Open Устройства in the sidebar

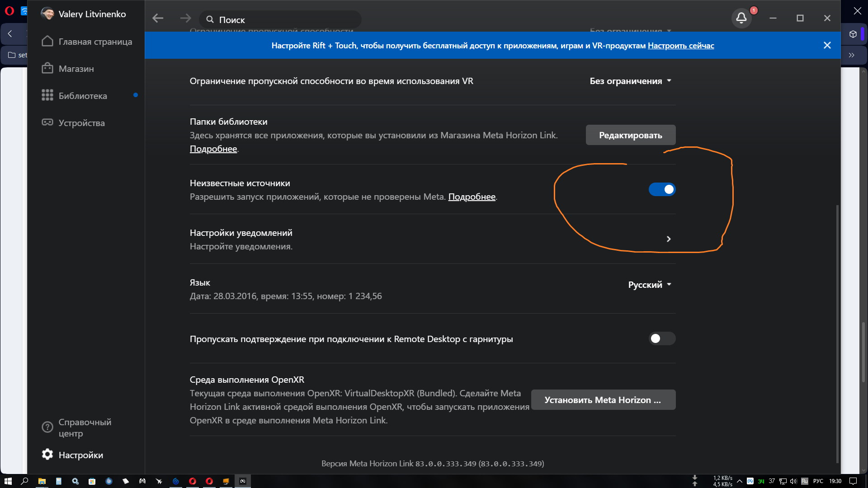click(x=73, y=123)
